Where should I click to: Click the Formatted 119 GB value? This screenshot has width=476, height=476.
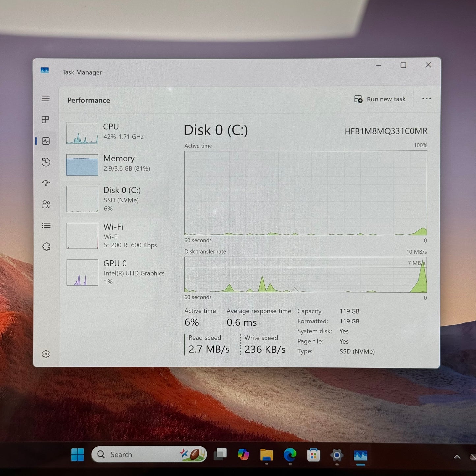(350, 321)
